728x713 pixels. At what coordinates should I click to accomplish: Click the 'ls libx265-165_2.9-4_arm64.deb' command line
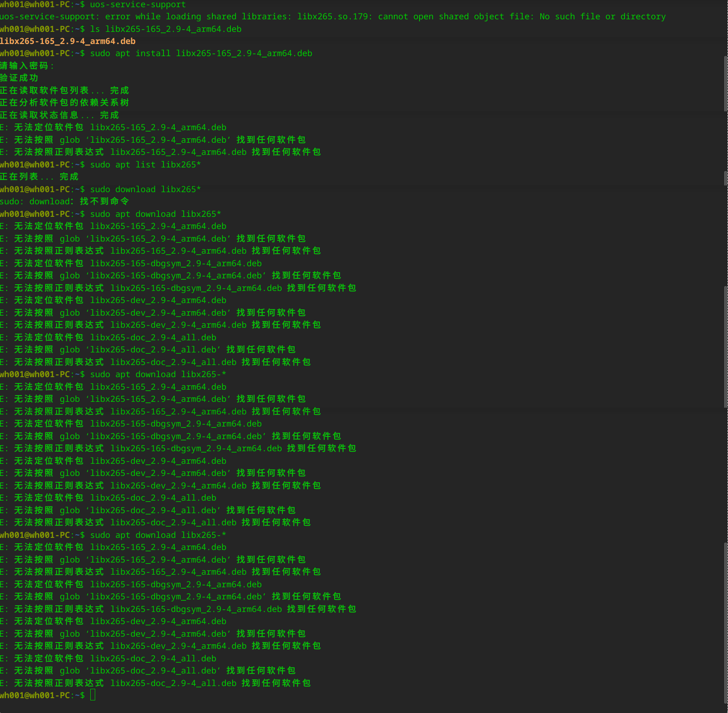tap(166, 29)
